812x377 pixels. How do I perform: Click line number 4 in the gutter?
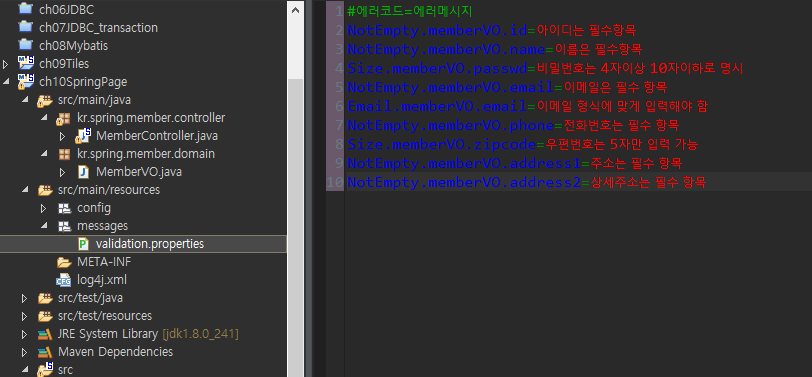pos(339,68)
